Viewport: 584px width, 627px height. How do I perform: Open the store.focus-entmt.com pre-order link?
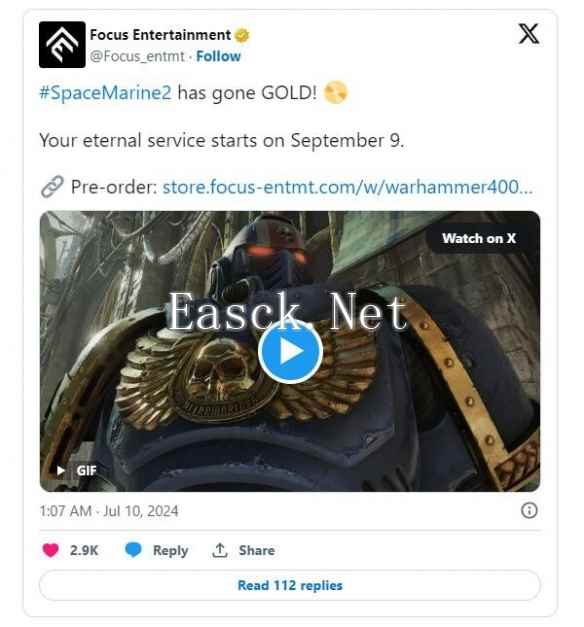click(x=348, y=187)
